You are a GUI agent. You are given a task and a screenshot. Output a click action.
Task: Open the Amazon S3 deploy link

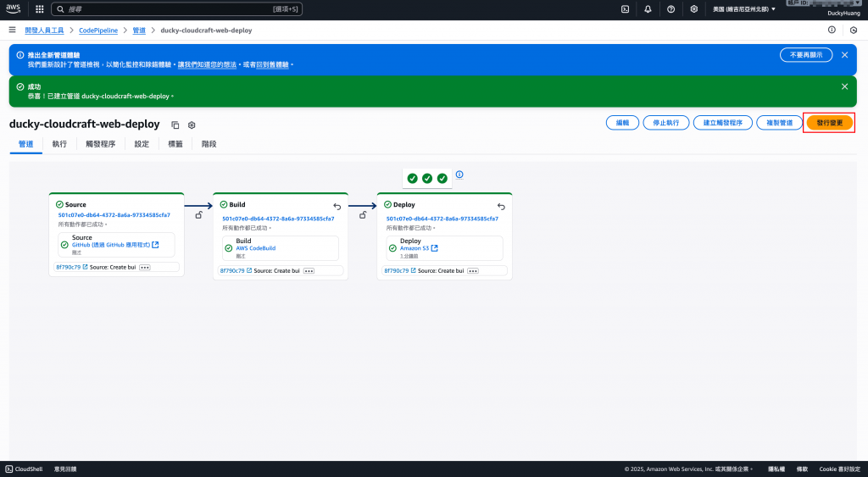414,248
